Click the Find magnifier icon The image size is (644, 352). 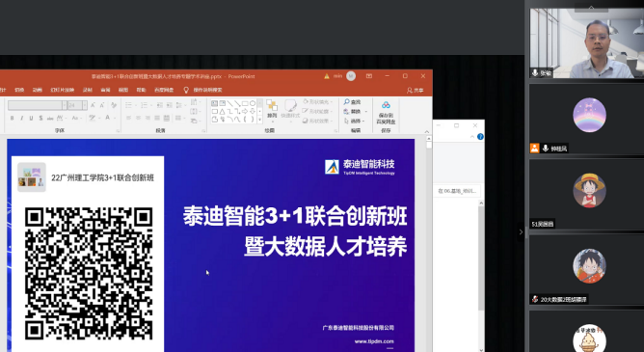[x=347, y=102]
